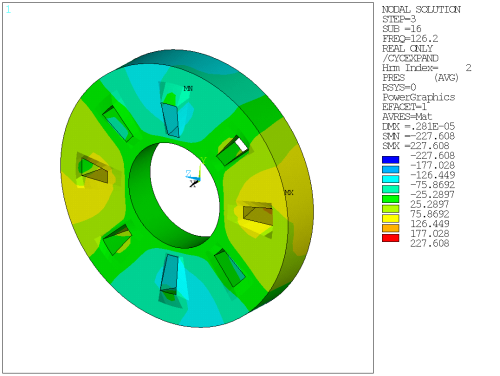The width and height of the screenshot is (500, 376).
Task: Click the 'SMN =-227.608' text
Action: [418, 136]
